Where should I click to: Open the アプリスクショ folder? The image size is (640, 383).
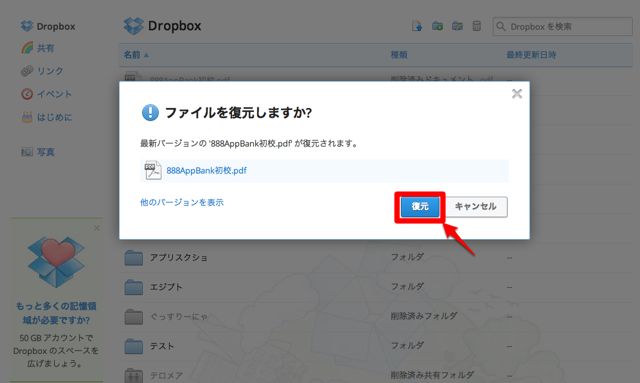click(x=178, y=258)
